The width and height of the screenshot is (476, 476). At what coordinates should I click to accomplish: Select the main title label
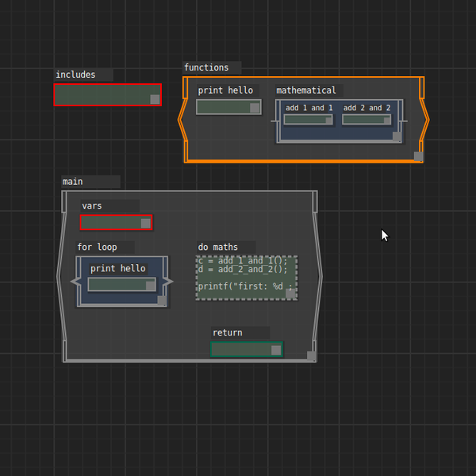(90, 182)
